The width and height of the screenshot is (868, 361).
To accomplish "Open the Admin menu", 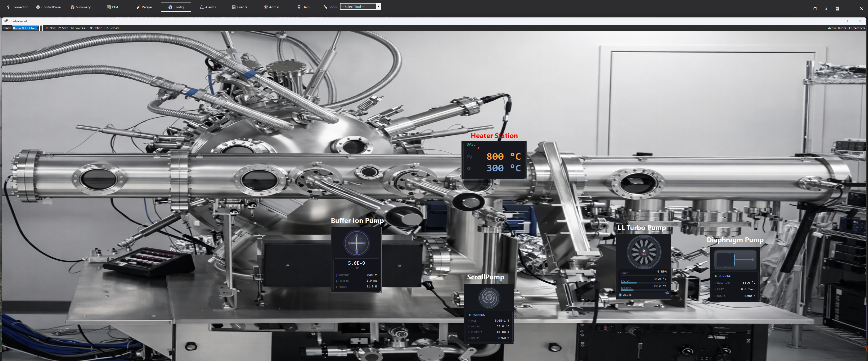I will pos(272,7).
